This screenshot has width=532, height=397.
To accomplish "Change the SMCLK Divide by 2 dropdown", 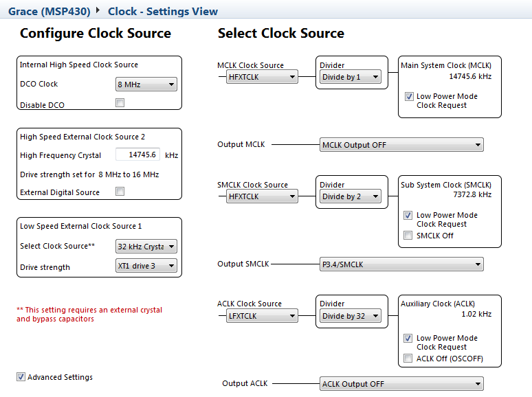I will pos(351,196).
